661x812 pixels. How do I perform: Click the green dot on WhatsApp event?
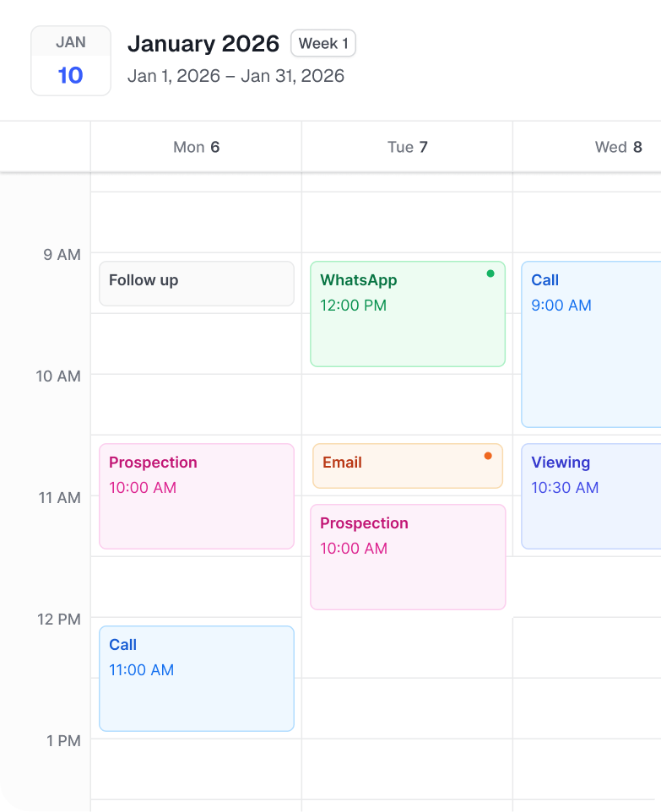490,273
